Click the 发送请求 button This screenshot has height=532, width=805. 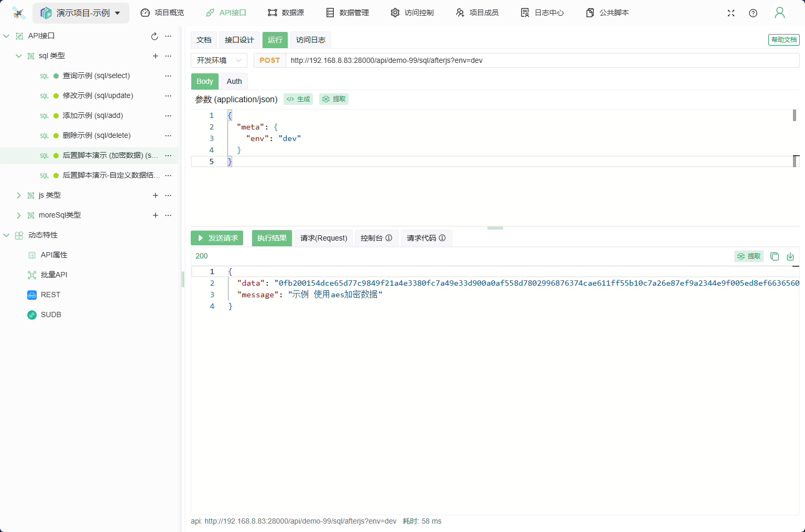pos(217,238)
